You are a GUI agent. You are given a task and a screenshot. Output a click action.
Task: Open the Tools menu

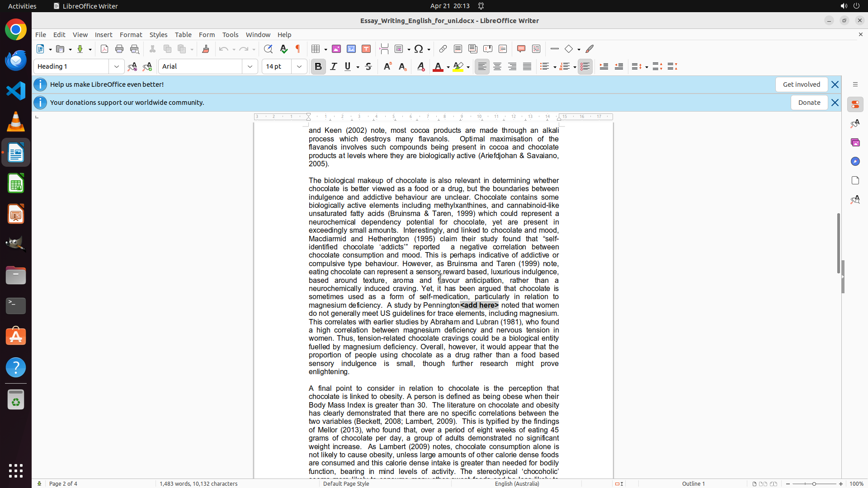230,35
